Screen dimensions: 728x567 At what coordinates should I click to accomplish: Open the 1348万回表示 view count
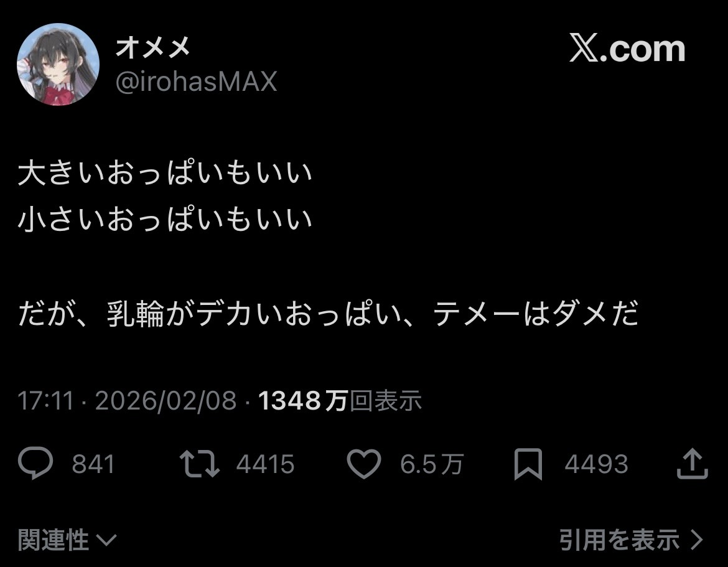coord(340,400)
